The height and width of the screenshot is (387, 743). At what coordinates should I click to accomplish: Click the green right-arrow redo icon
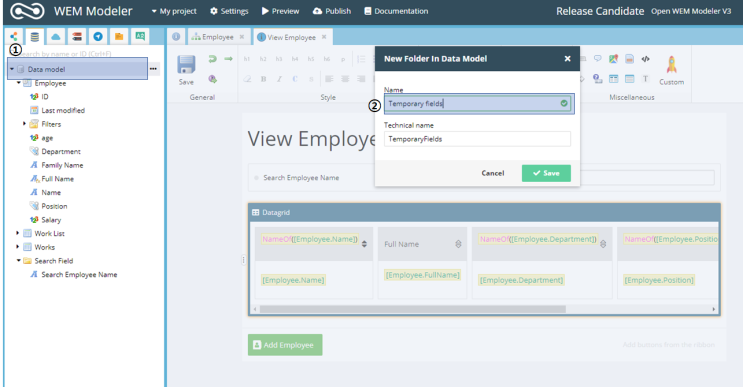[228, 59]
